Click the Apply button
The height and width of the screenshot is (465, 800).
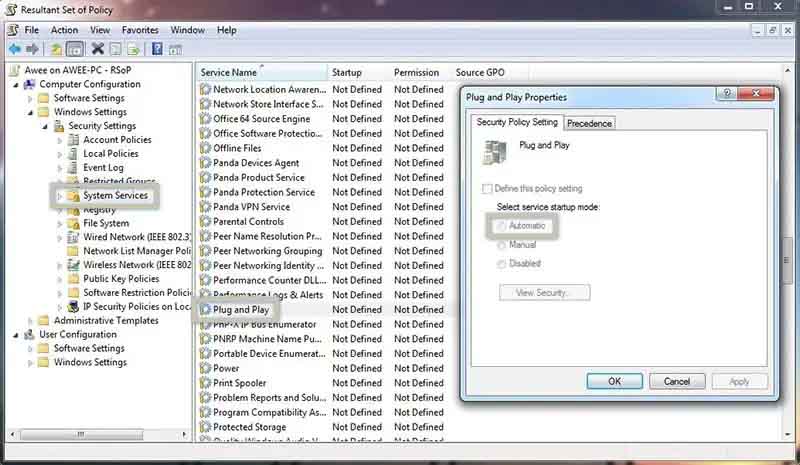739,381
